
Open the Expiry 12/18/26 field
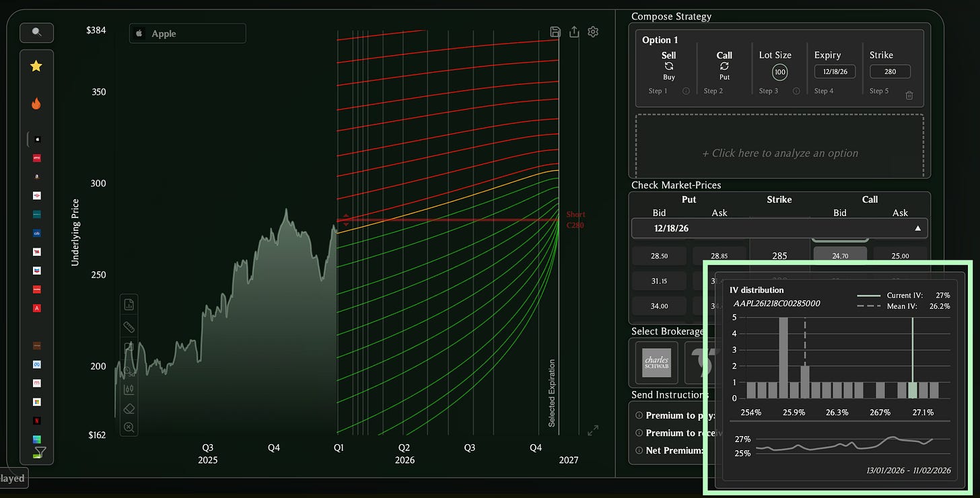click(x=835, y=71)
